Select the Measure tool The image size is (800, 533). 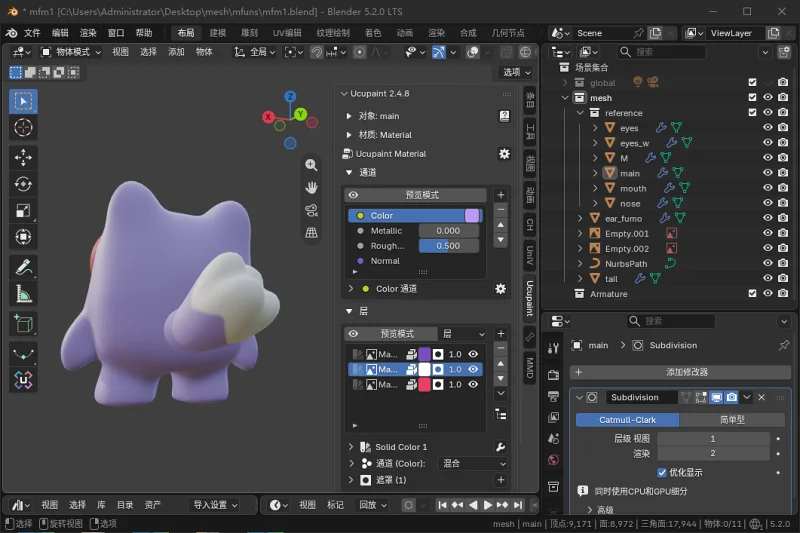coord(23,294)
